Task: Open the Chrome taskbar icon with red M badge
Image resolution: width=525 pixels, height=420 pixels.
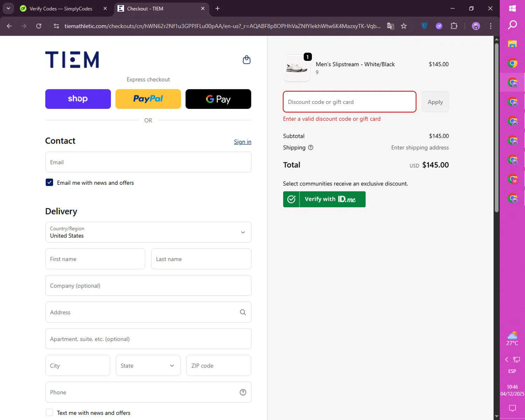Action: coord(512,179)
